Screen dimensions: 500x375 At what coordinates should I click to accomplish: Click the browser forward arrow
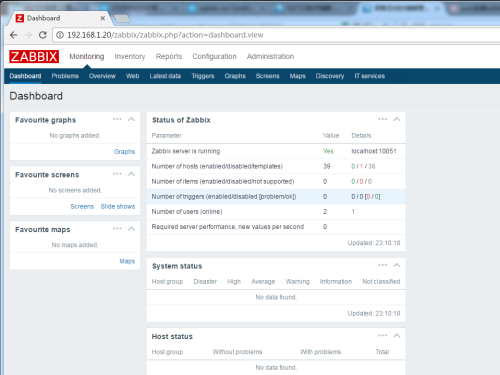coord(28,35)
